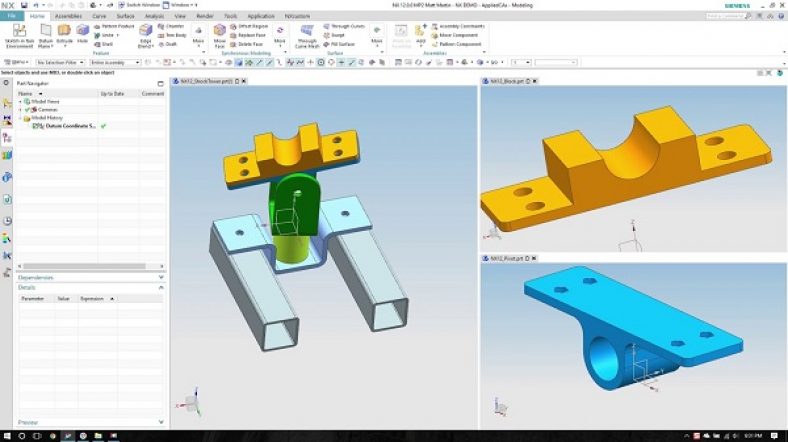Select the Move Face tool
Viewport: 788px width, 442px height.
[x=220, y=36]
